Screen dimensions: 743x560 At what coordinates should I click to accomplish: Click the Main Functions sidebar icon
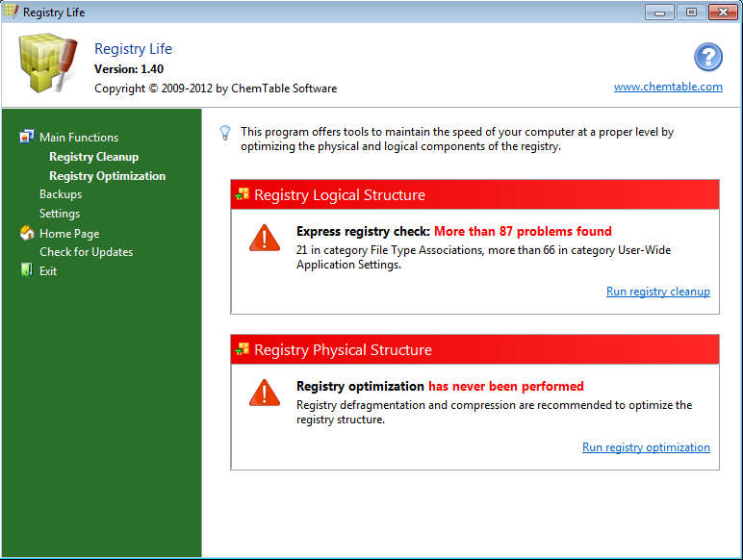pos(26,137)
